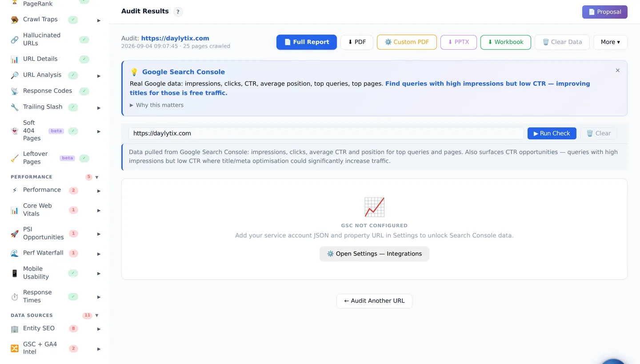Click the Performance red badge showing 2

pyautogui.click(x=73, y=190)
